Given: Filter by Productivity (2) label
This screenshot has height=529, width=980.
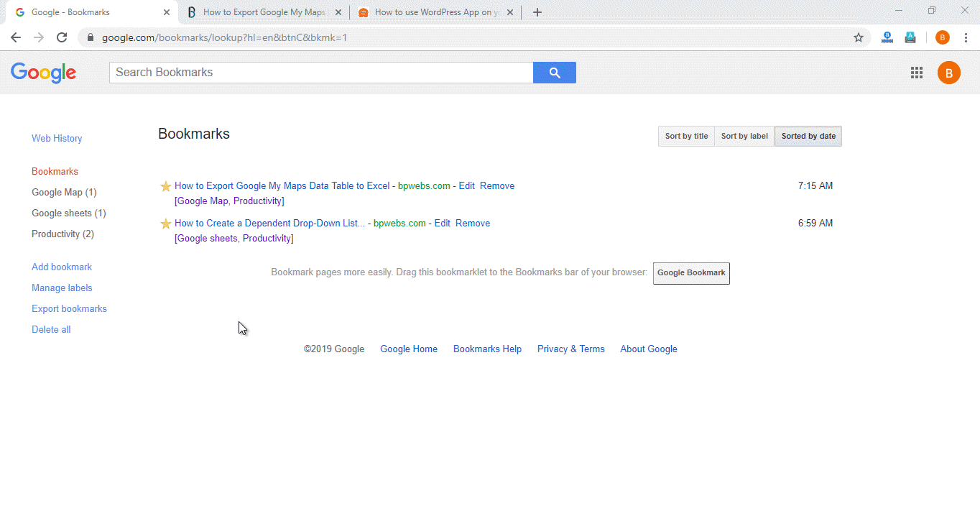Looking at the screenshot, I should 63,234.
